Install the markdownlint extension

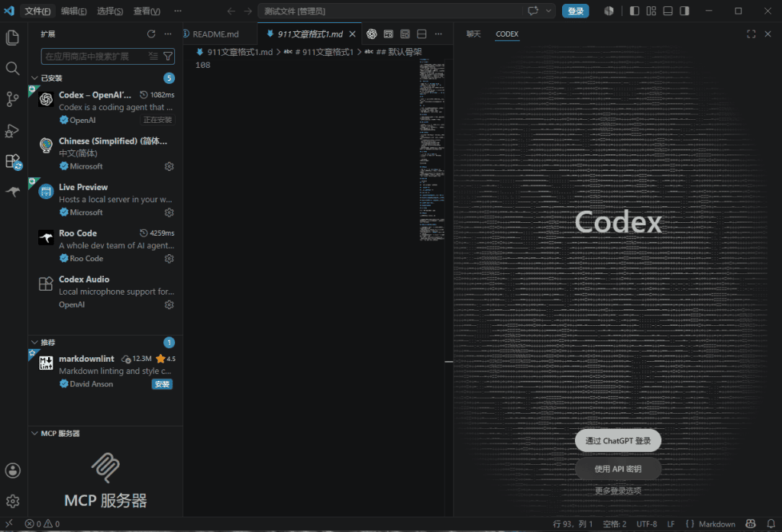(162, 384)
